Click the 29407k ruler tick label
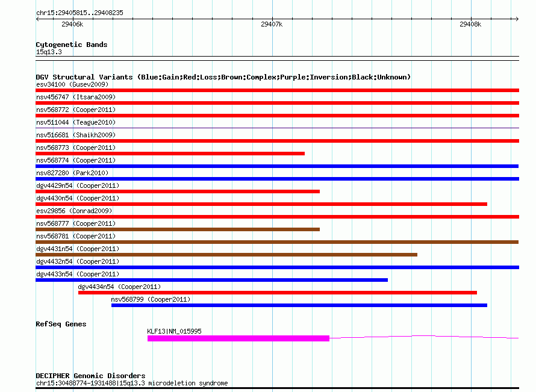Image resolution: width=536 pixels, height=392 pixels. point(272,24)
